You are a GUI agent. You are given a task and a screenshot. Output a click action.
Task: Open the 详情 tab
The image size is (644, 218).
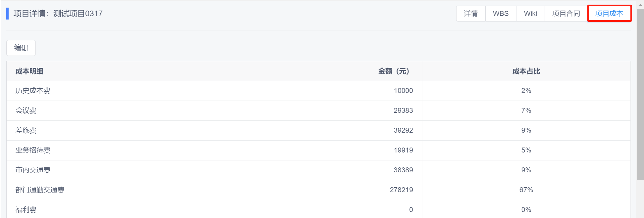471,14
